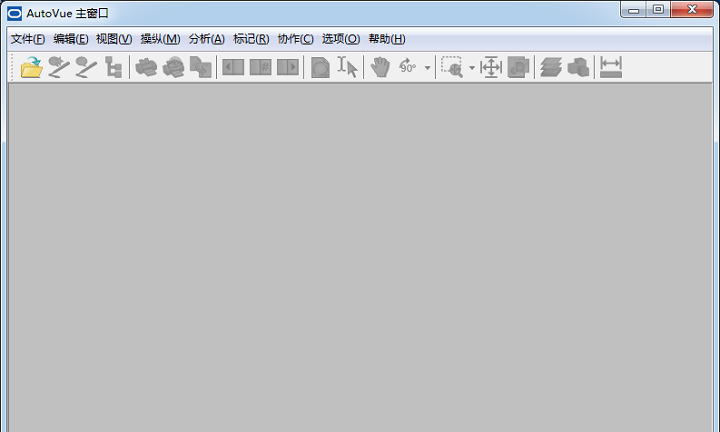This screenshot has height=432, width=720.
Task: Open the zoom dropdown arrow
Action: tap(472, 68)
